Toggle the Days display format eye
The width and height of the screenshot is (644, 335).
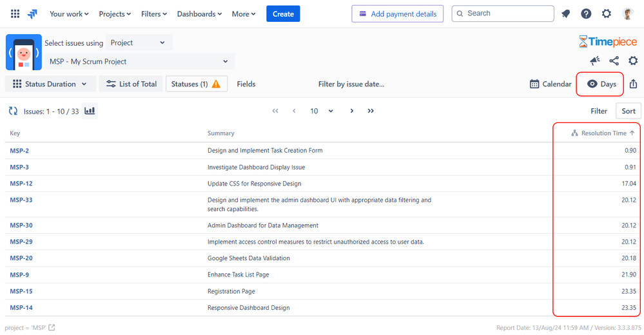[x=592, y=84]
